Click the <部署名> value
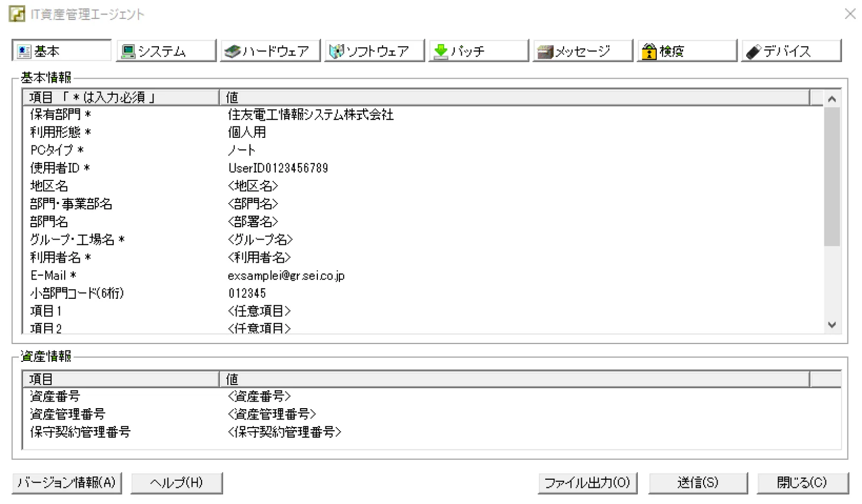Screen dimensions: 862x504 (253, 221)
